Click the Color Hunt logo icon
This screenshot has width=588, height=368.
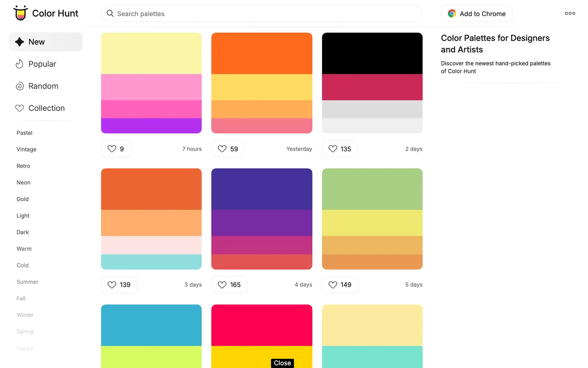coord(20,13)
